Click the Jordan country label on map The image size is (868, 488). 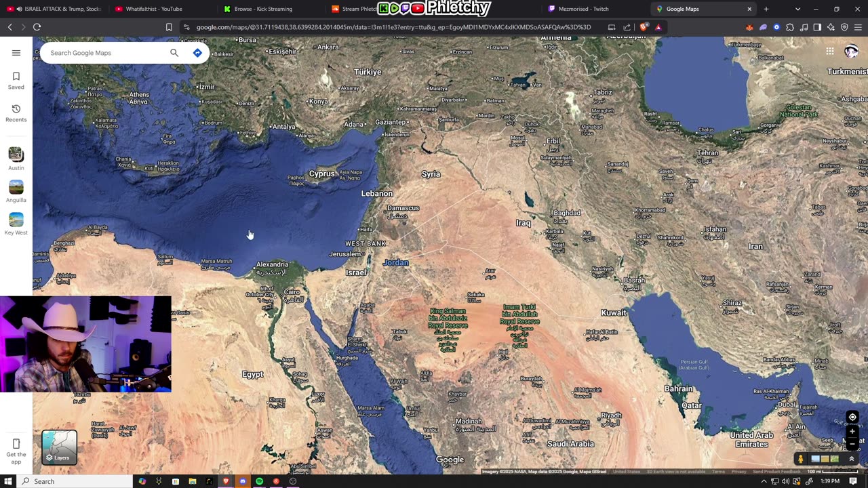pos(396,263)
